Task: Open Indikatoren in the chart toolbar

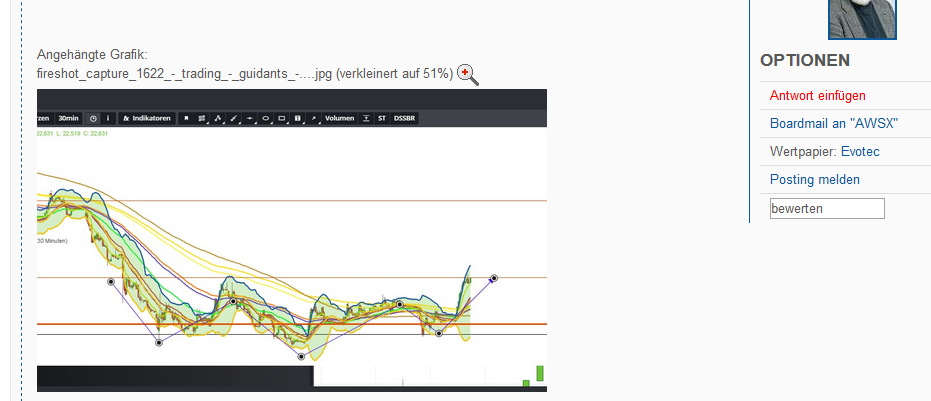Action: (x=147, y=118)
